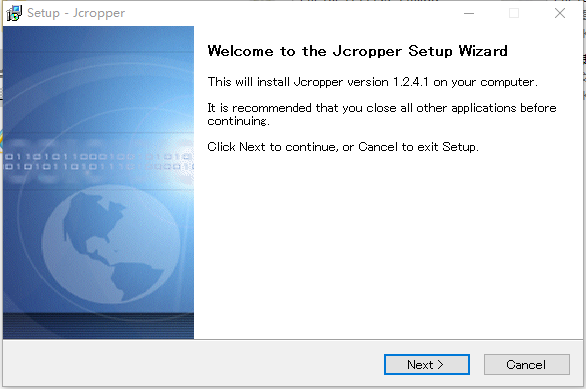Click the "Click Next to continue" instruction line
The height and width of the screenshot is (389, 586).
343,147
